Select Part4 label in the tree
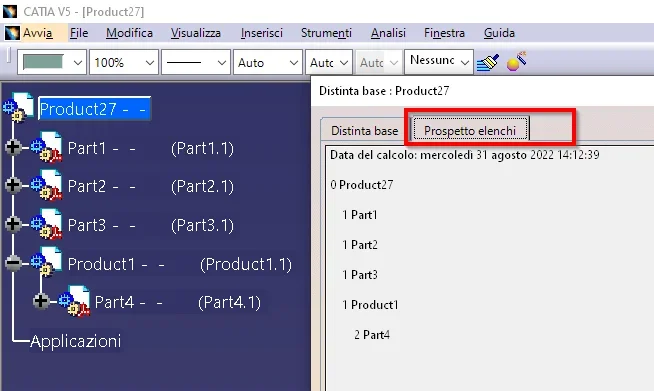The height and width of the screenshot is (391, 654). (177, 302)
